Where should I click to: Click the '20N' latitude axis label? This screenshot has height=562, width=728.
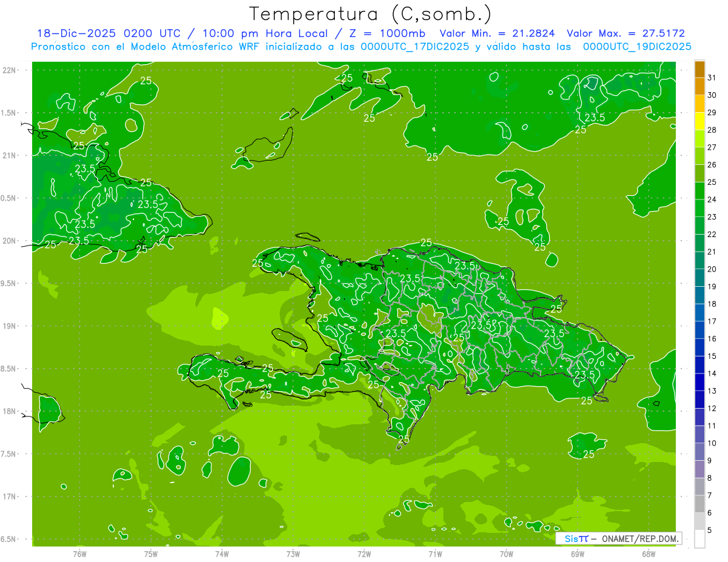pos(9,241)
